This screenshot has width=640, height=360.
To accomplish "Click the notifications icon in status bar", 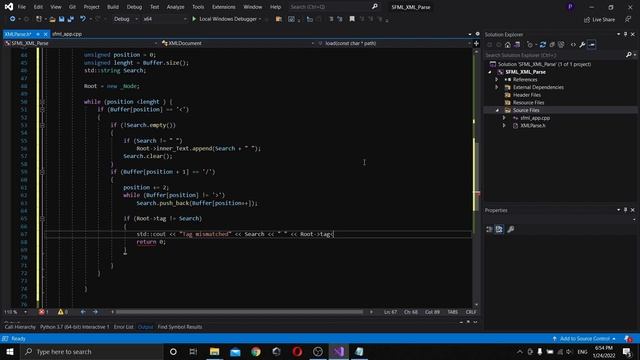I will click(629, 339).
